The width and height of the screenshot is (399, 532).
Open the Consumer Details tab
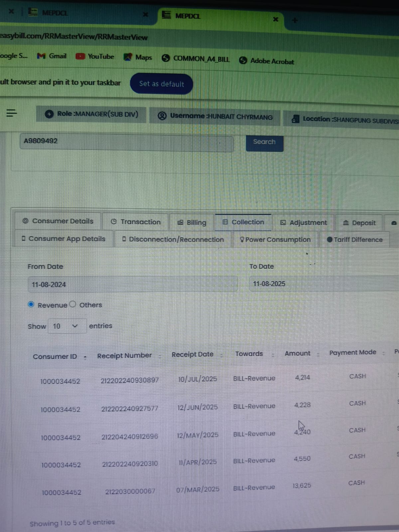click(58, 221)
